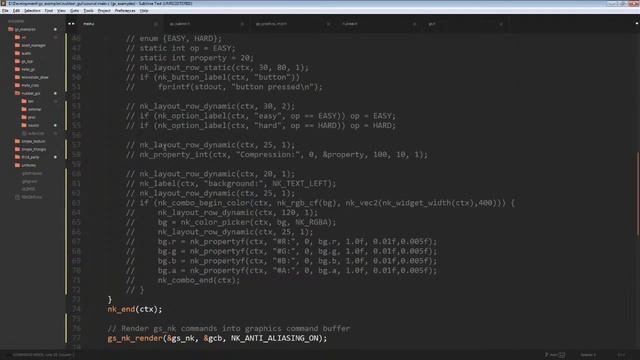Viewport: 640px width, 360px height.
Task: Switch to the third open file tab
Action: click(271, 24)
